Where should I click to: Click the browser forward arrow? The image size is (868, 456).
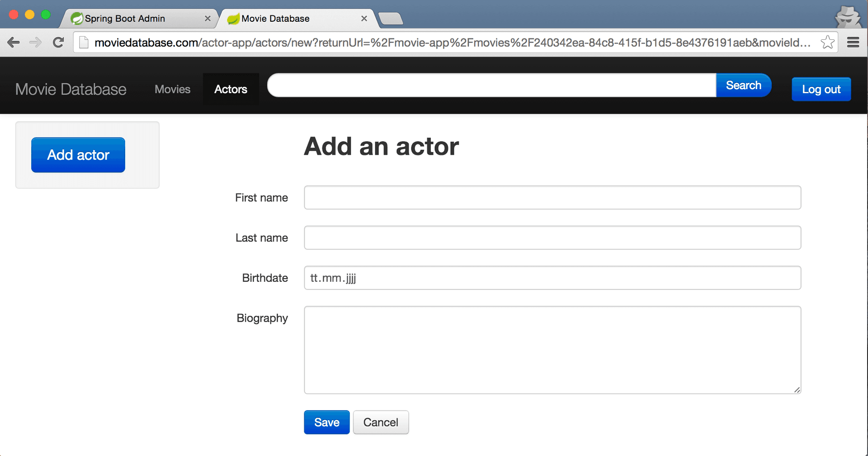(x=35, y=43)
